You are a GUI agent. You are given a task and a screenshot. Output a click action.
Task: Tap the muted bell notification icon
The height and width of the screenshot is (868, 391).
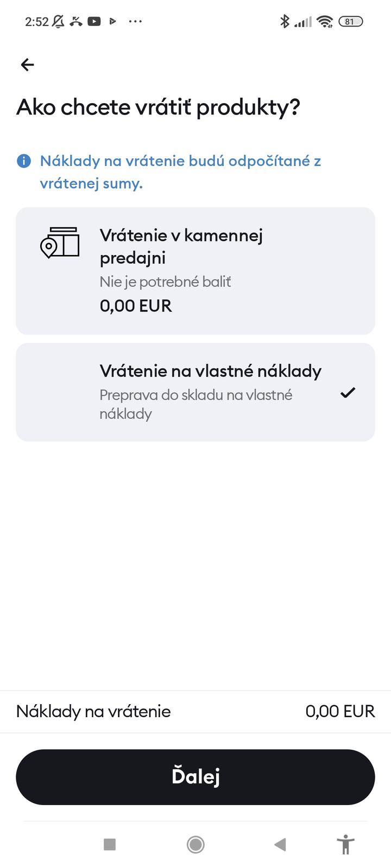coord(59,22)
